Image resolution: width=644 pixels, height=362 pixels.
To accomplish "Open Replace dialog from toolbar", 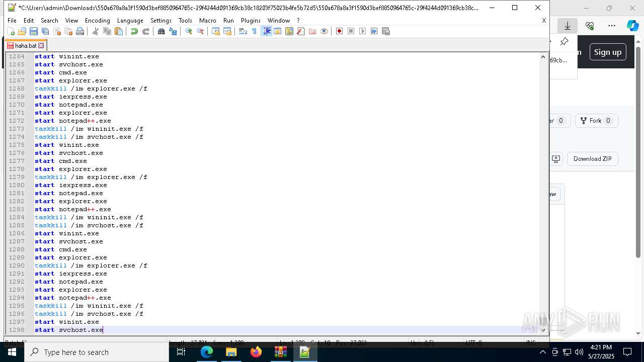I will pos(173,31).
